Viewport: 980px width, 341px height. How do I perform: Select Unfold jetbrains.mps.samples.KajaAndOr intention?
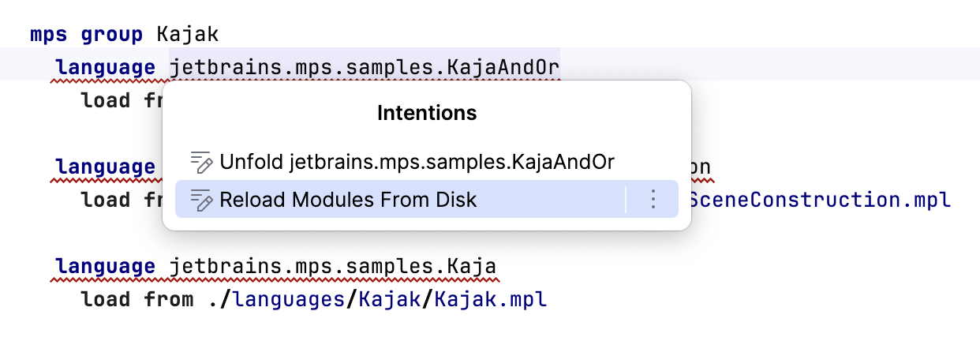click(417, 163)
